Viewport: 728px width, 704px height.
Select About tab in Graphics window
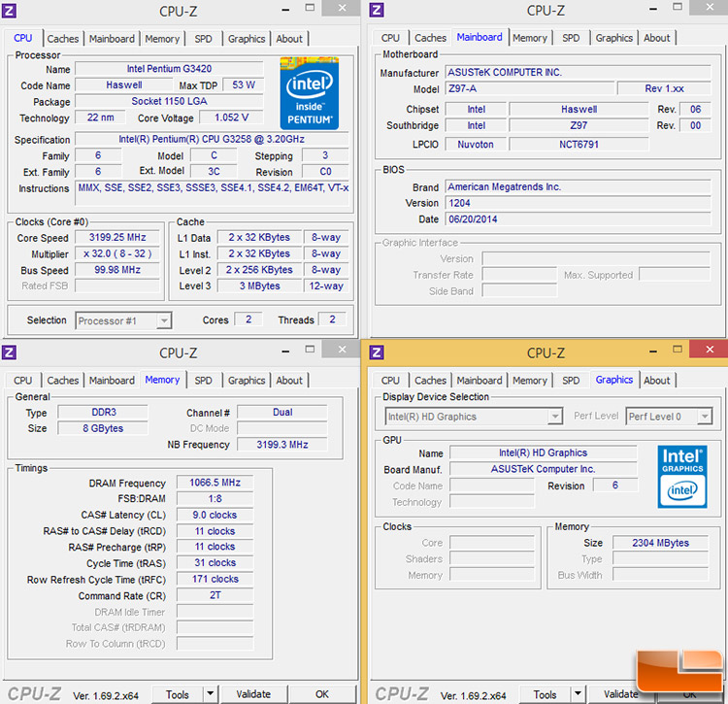click(x=657, y=381)
